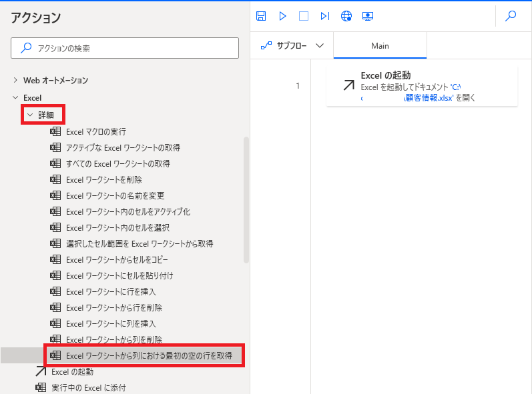Select 実行中の Excel に添付 action

pyautogui.click(x=89, y=387)
